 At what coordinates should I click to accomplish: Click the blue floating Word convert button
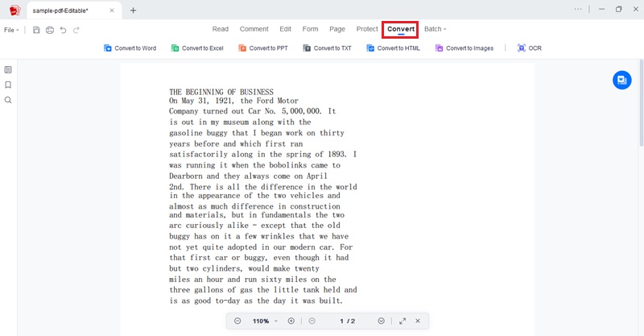(x=621, y=80)
